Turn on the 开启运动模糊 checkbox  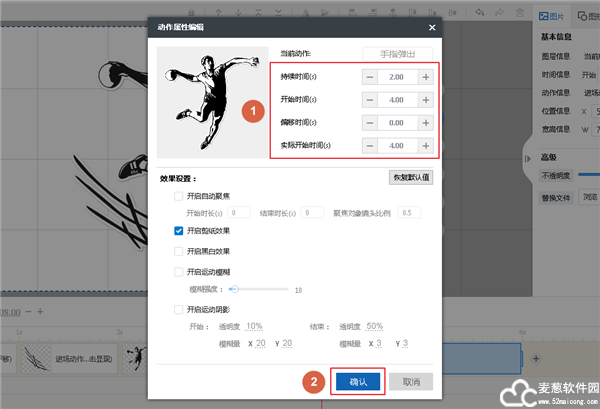click(x=179, y=272)
